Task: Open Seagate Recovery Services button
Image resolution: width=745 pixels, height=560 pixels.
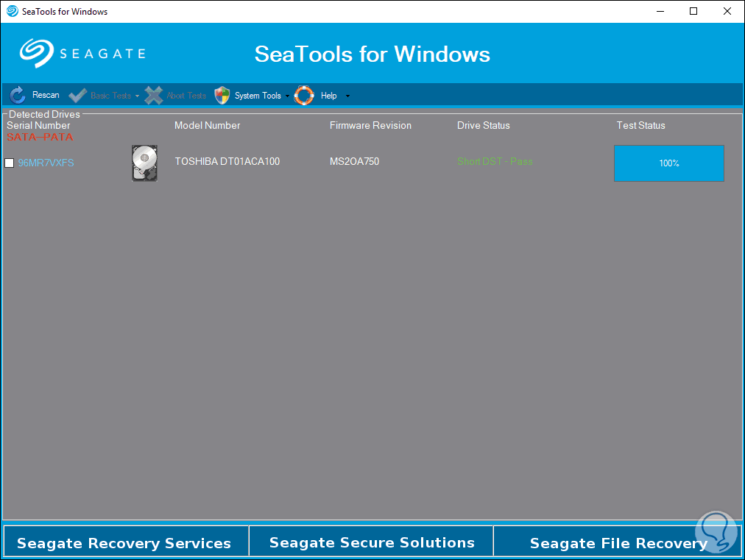Action: (x=126, y=542)
